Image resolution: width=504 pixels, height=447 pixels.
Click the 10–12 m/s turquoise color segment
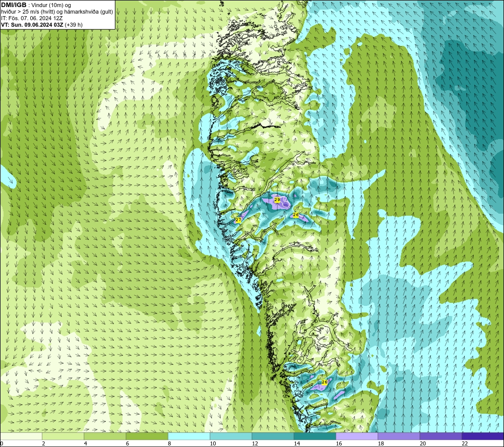coord(231,436)
